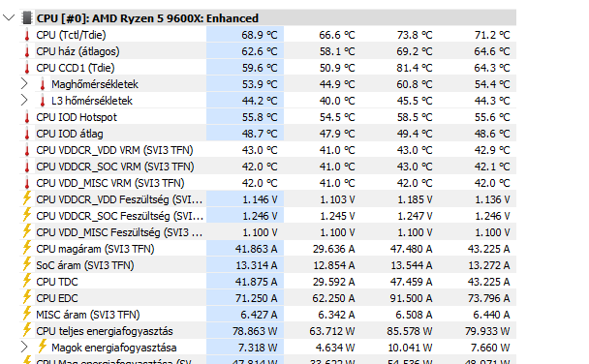
Task: Select CPU magáram (SVI3 TFN) row
Action: click(267, 249)
